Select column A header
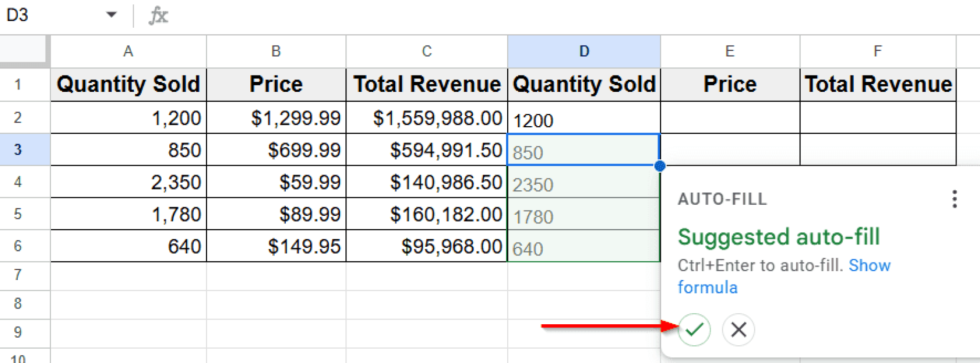This screenshot has height=363, width=980. [128, 51]
